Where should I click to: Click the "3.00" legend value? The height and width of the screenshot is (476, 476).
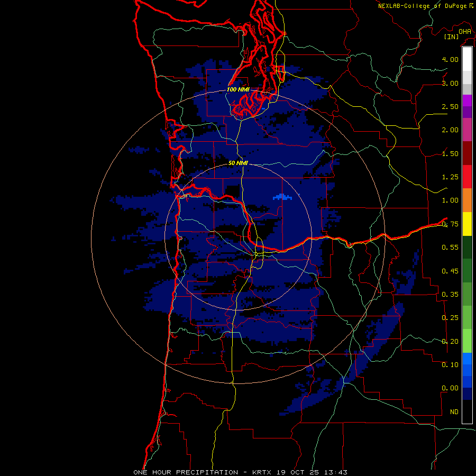coord(450,83)
